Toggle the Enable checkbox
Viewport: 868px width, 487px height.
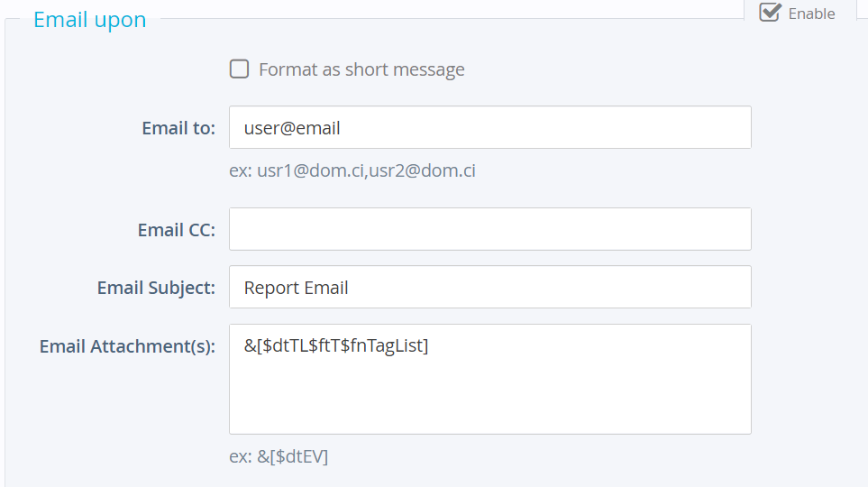pyautogui.click(x=770, y=13)
